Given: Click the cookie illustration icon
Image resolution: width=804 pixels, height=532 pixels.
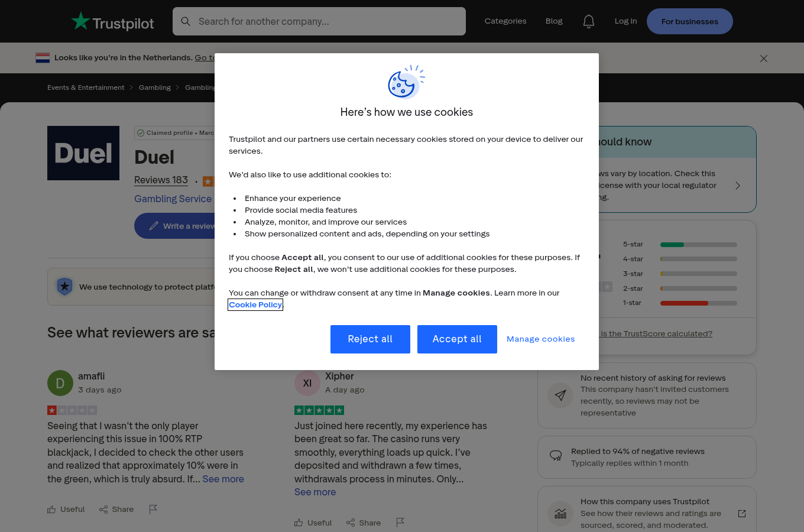Looking at the screenshot, I should (406, 82).
